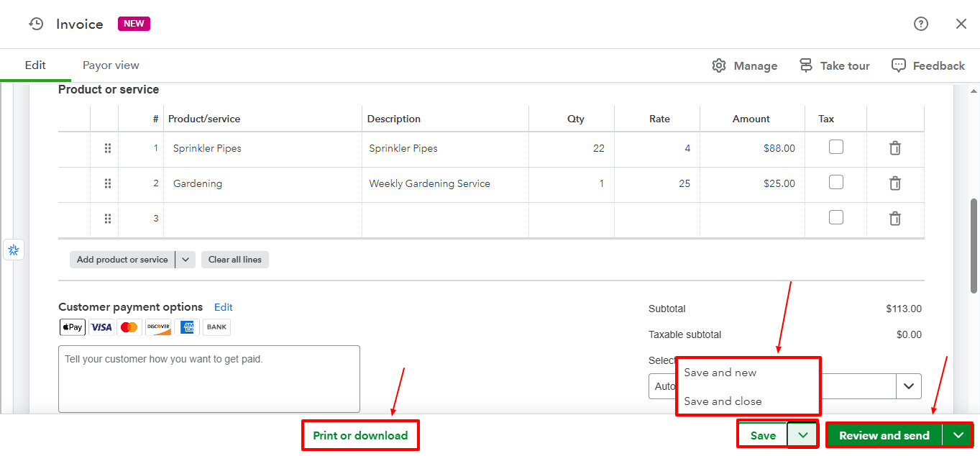Switch to the Payor view tab

click(111, 65)
